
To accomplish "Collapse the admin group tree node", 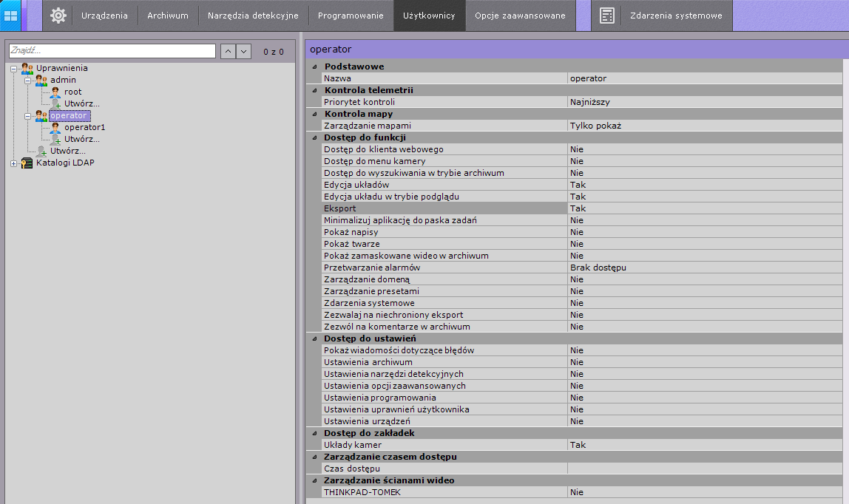I will [28, 80].
